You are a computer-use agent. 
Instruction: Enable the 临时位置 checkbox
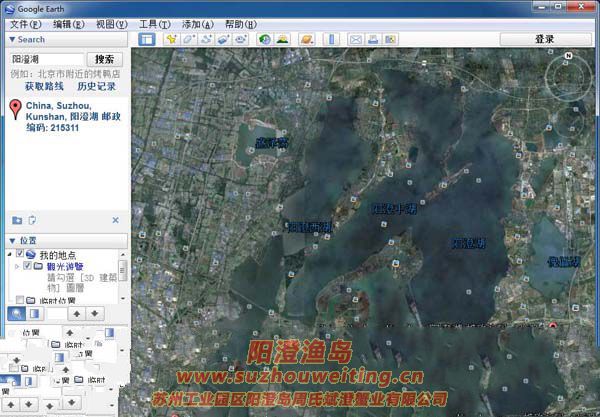click(20, 299)
